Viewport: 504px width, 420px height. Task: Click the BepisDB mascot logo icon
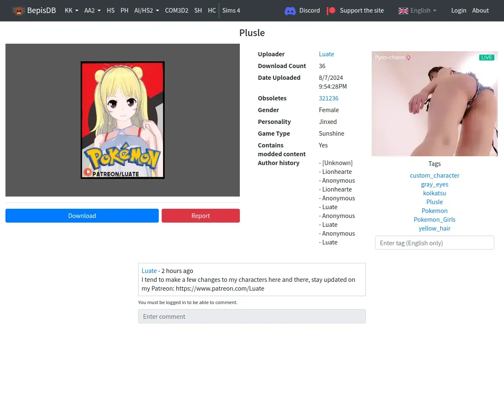[x=18, y=10]
